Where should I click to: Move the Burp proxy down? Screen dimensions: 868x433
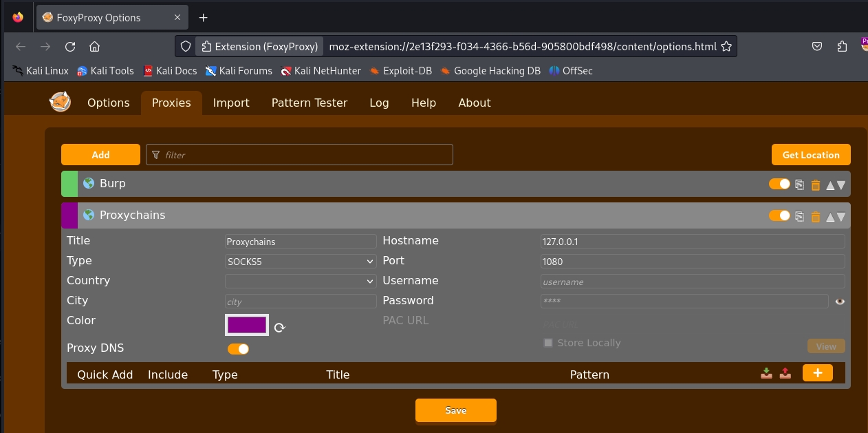point(841,184)
